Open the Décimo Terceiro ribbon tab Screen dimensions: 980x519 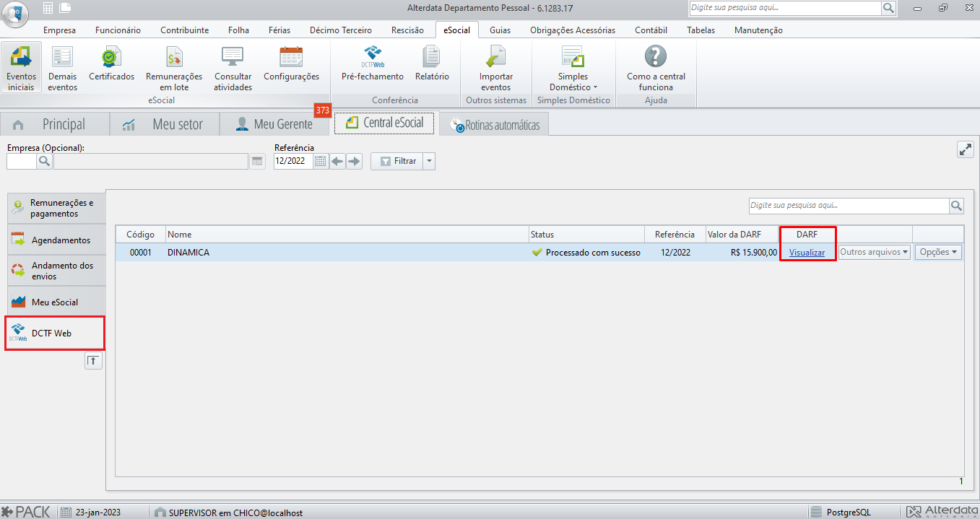[341, 30]
